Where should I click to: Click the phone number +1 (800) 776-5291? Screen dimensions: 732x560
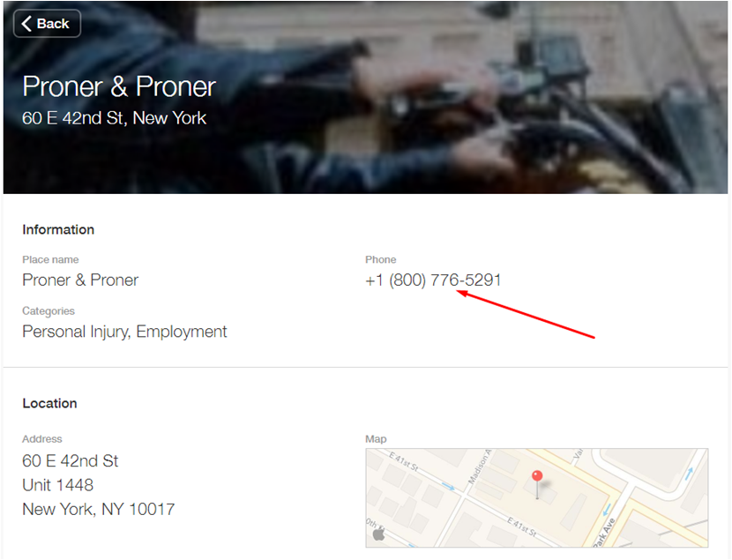433,280
